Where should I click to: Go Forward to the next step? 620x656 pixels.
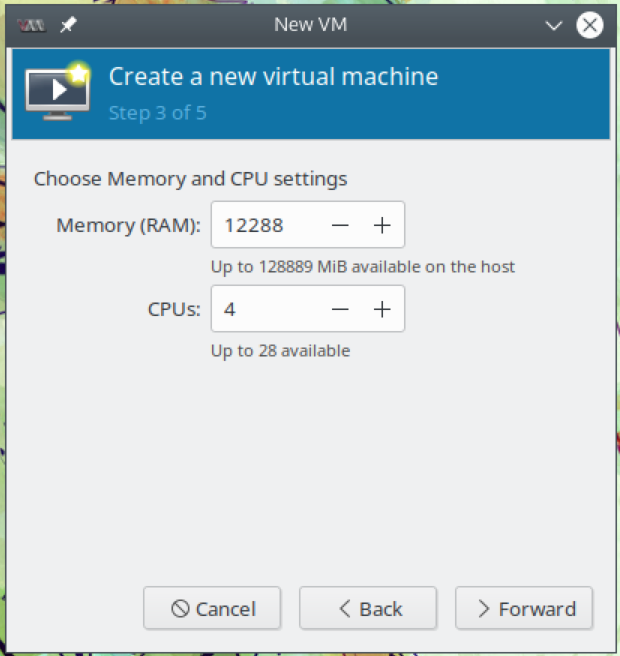click(524, 608)
